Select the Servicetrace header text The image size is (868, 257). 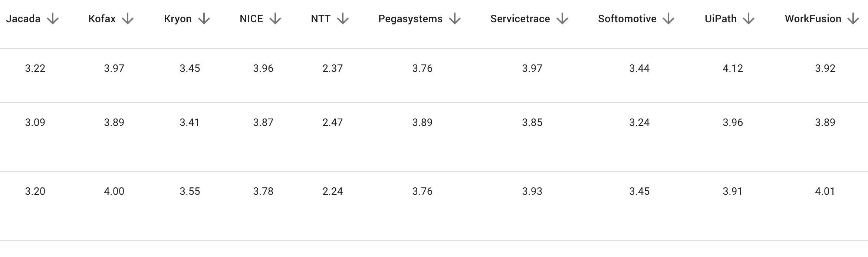click(520, 19)
